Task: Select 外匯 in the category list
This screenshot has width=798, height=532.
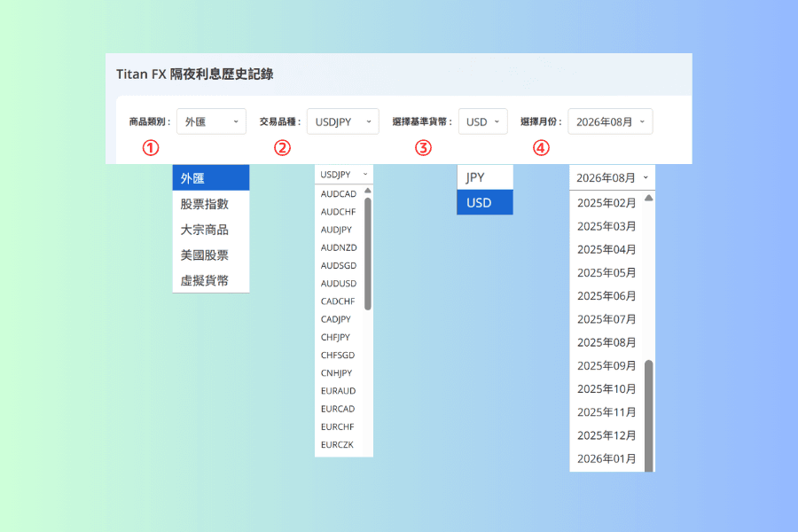Action: coord(211,178)
